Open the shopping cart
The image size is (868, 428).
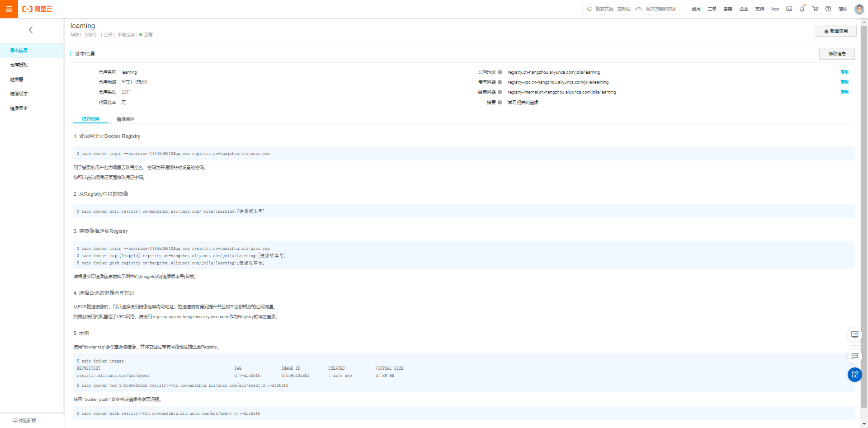click(x=815, y=9)
